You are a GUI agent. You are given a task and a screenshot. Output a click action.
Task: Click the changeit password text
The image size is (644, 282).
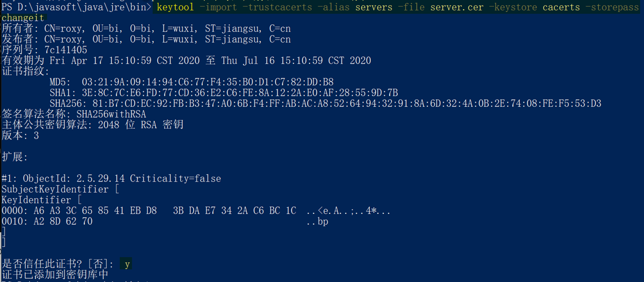pos(23,18)
